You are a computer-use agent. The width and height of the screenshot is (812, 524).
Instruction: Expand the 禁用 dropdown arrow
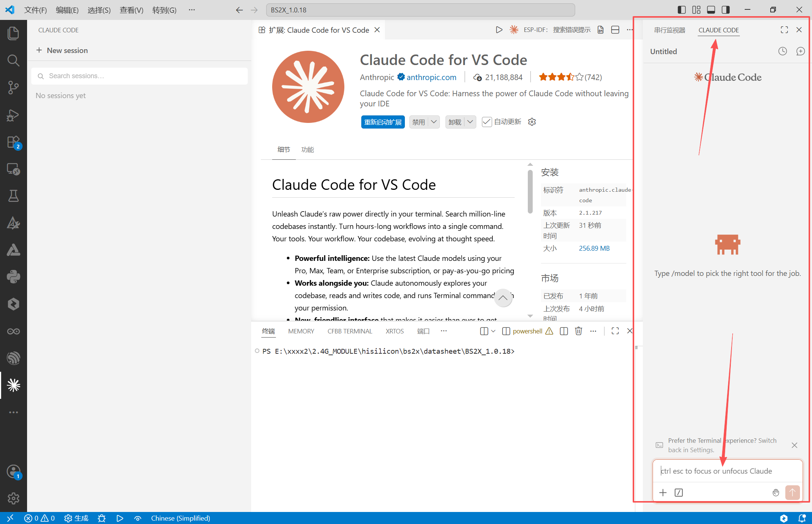coord(434,122)
